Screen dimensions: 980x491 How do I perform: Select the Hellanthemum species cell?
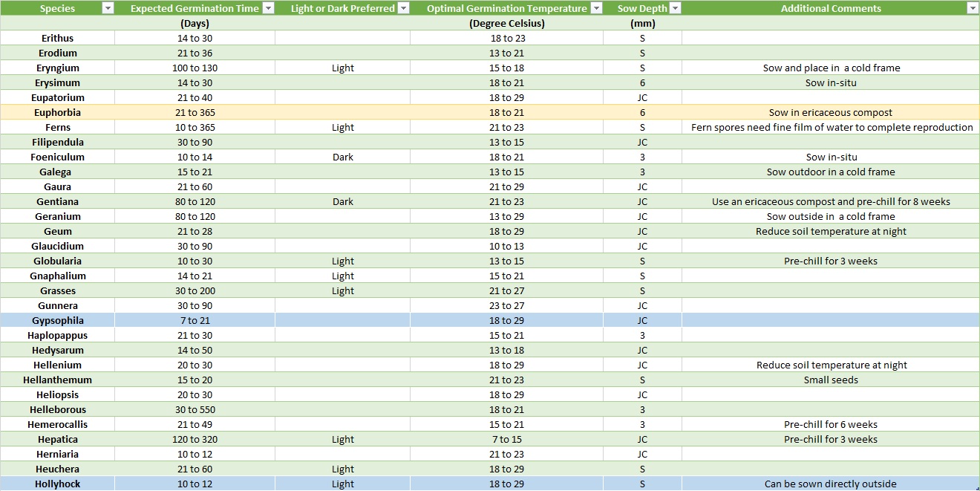(x=57, y=380)
